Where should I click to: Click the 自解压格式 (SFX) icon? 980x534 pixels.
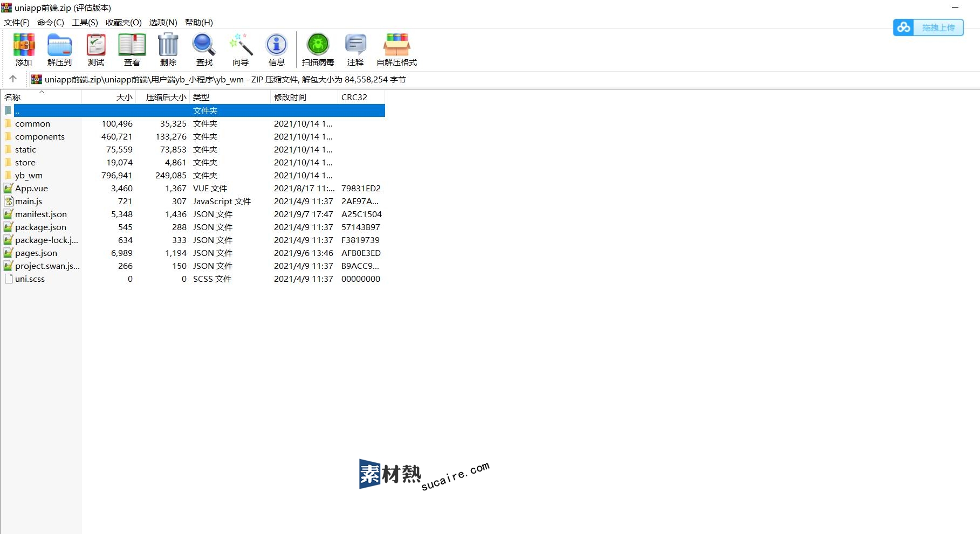point(396,45)
